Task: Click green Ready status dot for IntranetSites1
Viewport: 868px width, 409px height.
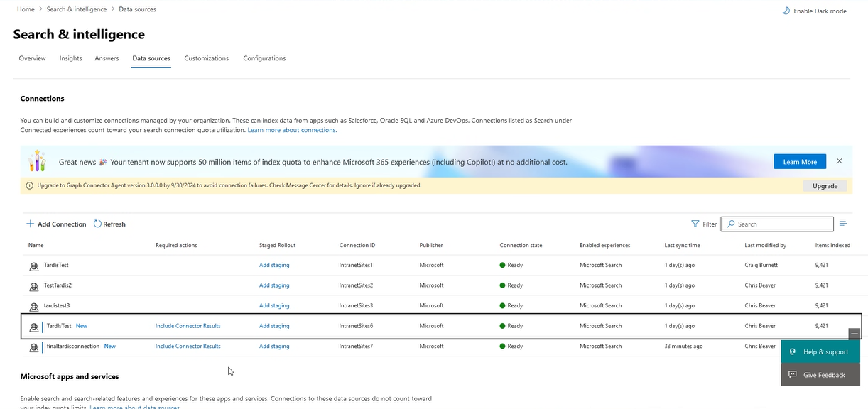Action: (x=503, y=265)
